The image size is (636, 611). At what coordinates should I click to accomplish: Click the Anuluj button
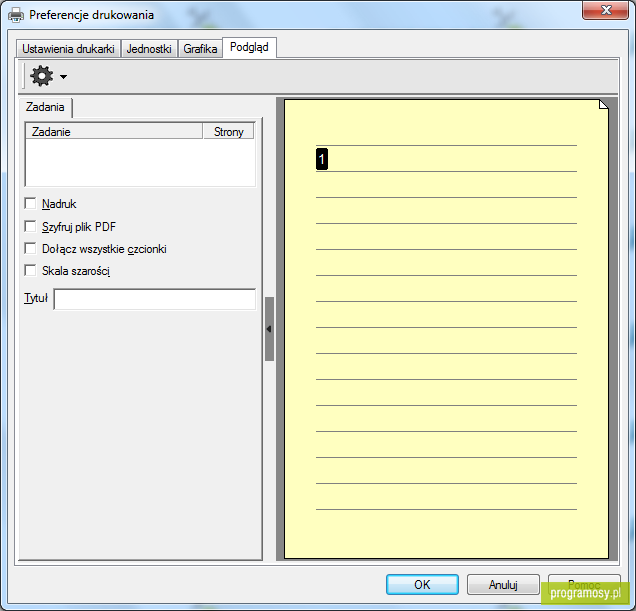coord(503,585)
